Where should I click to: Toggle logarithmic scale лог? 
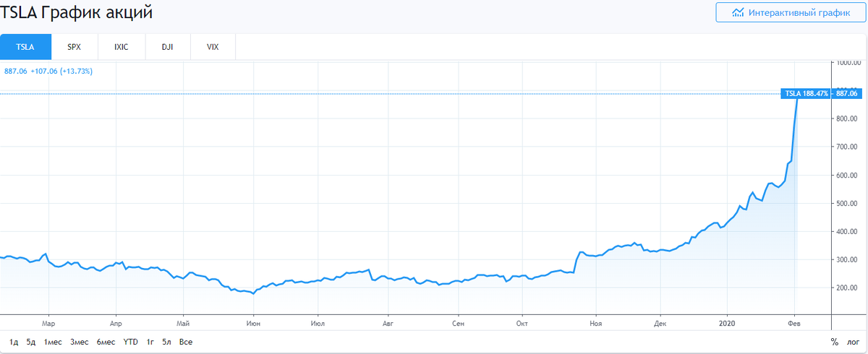[x=854, y=342]
